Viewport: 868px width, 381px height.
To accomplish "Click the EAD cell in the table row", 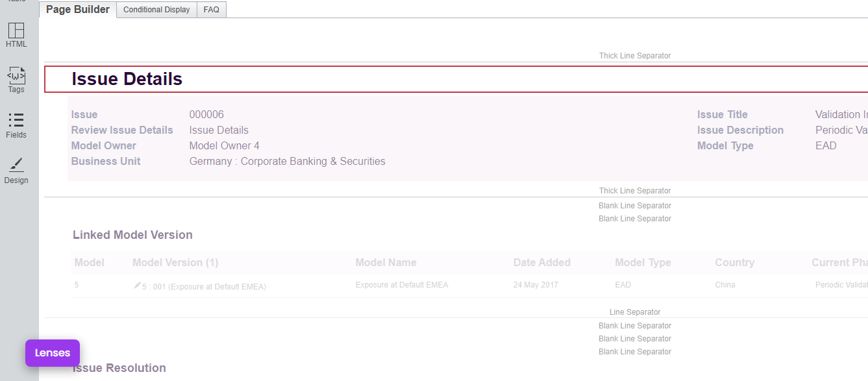I will coord(623,285).
